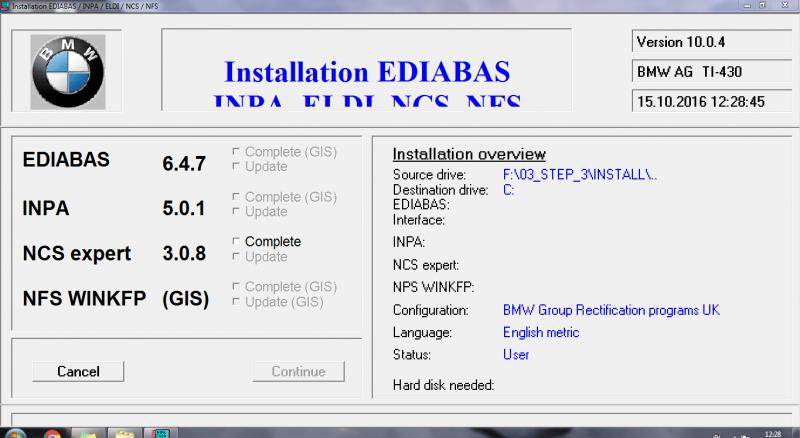Toggle INPA Complete (GIS) checkbox

click(236, 197)
